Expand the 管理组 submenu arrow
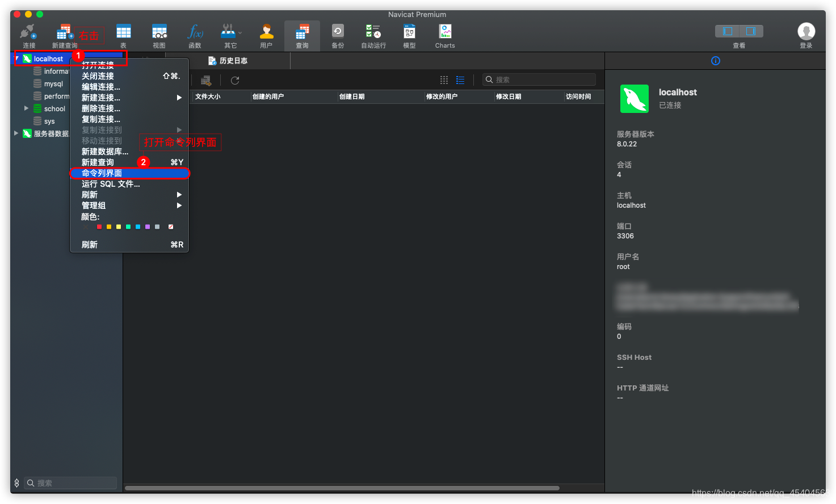The height and width of the screenshot is (504, 836). coord(179,205)
